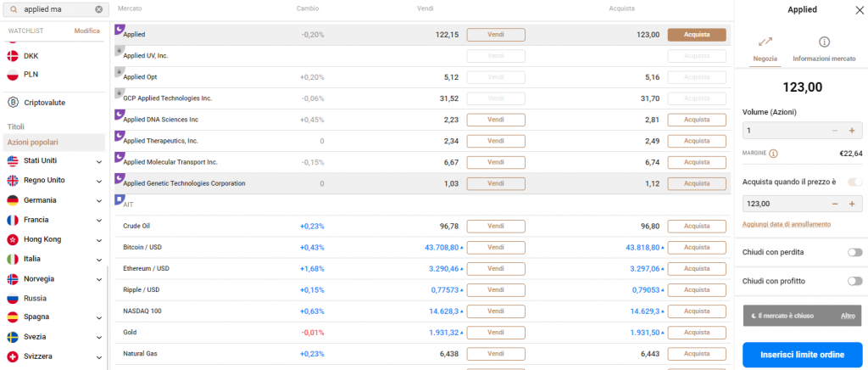The width and height of the screenshot is (868, 370).
Task: Click the Regno Unito flag icon
Action: (x=13, y=180)
